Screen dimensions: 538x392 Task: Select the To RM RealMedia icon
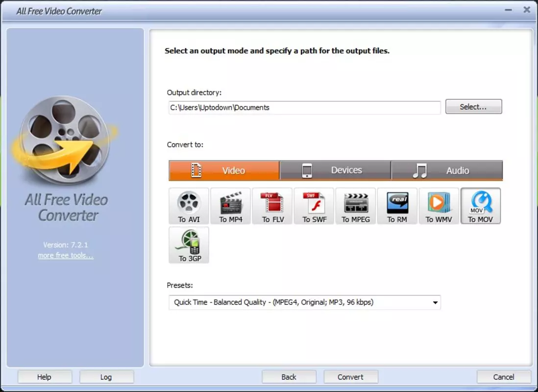point(397,206)
